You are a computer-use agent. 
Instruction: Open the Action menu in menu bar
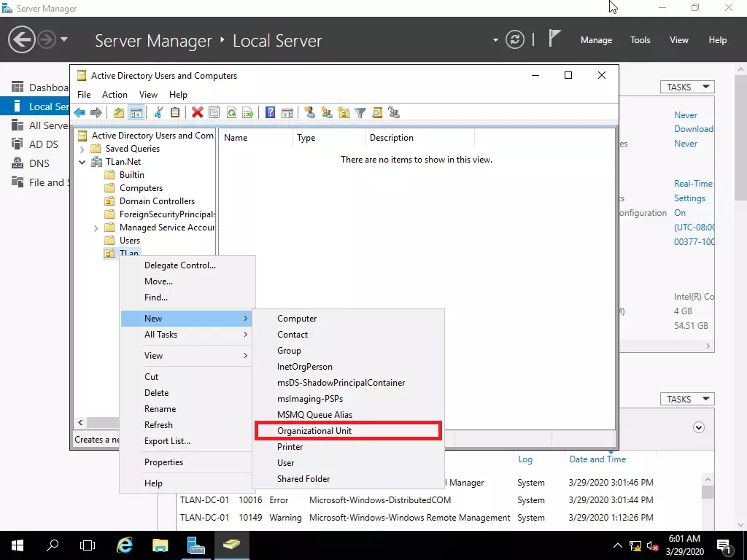[115, 95]
